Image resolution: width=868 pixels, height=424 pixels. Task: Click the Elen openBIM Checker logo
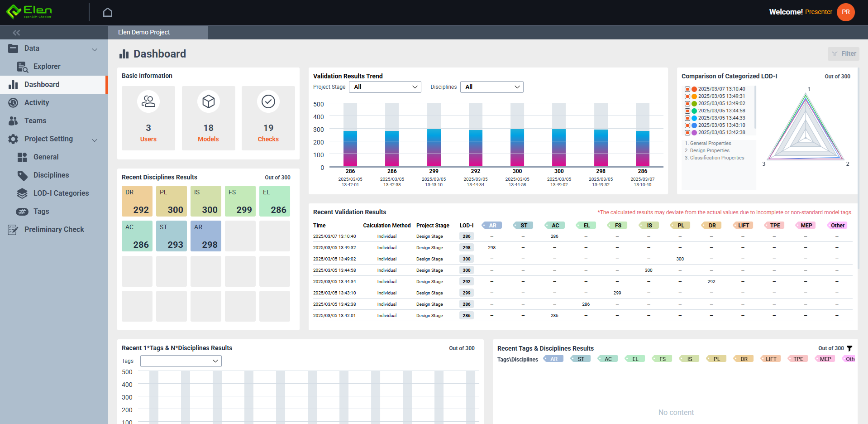click(29, 12)
